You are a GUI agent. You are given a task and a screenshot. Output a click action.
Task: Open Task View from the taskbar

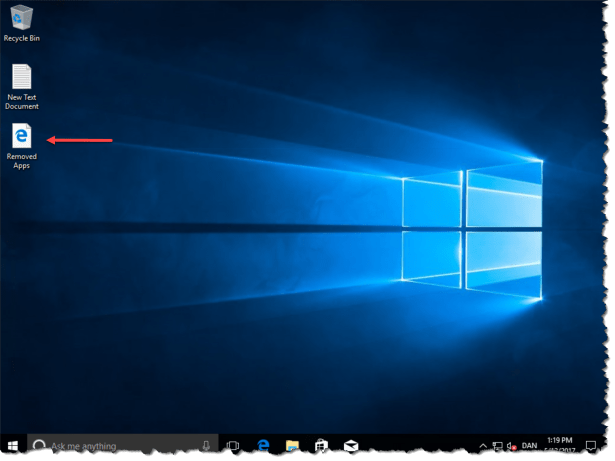pos(233,446)
